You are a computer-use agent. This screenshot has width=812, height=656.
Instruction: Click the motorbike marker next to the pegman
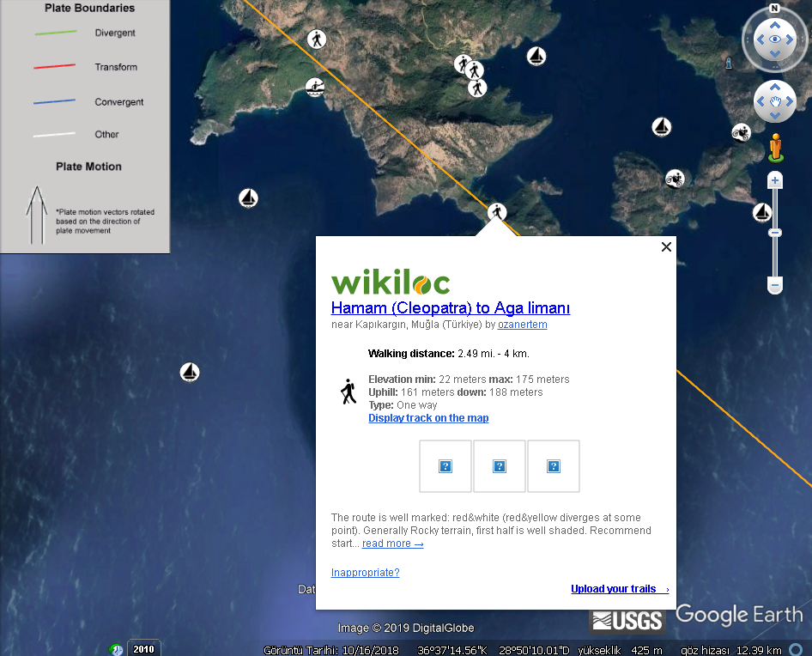click(741, 132)
